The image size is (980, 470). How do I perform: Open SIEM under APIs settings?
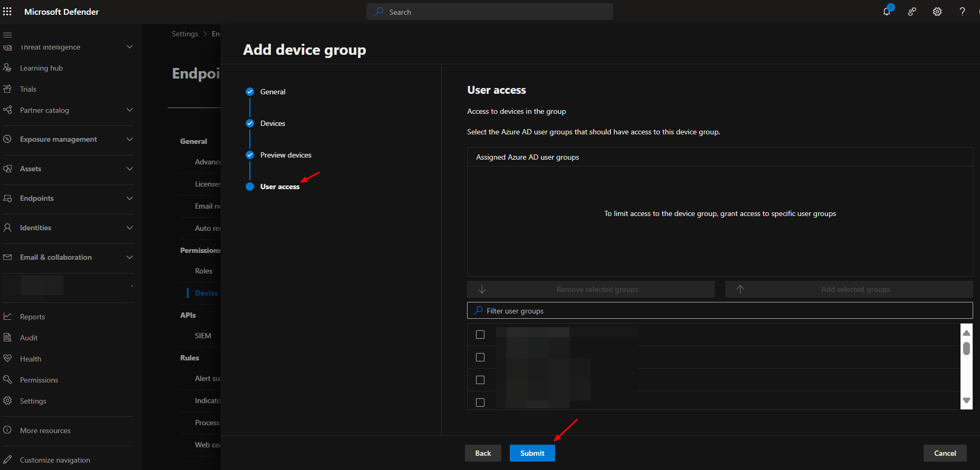pos(203,336)
